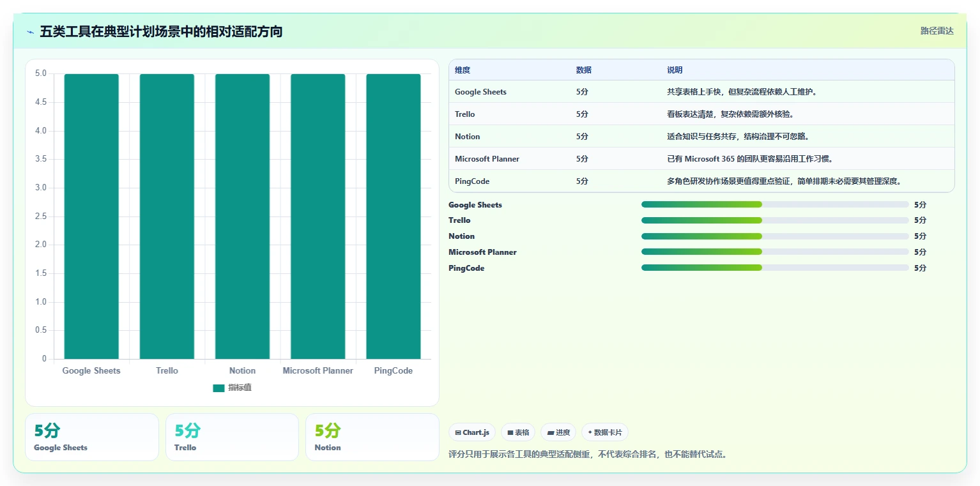Screen dimensions: 980x486
Task: Click the 说明 column header
Action: pyautogui.click(x=675, y=70)
